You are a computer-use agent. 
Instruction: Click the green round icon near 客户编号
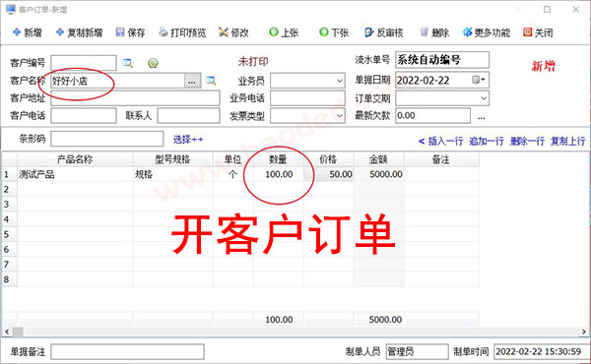click(153, 63)
